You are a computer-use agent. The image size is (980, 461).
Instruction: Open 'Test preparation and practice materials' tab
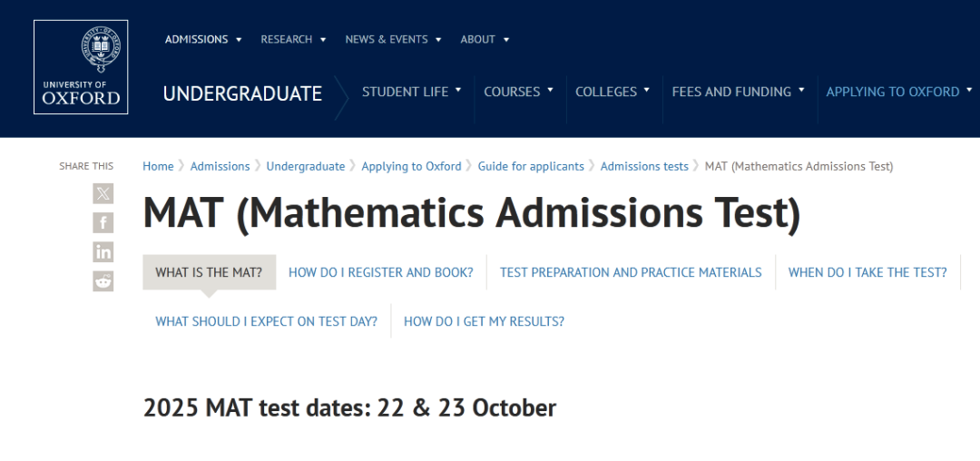631,272
